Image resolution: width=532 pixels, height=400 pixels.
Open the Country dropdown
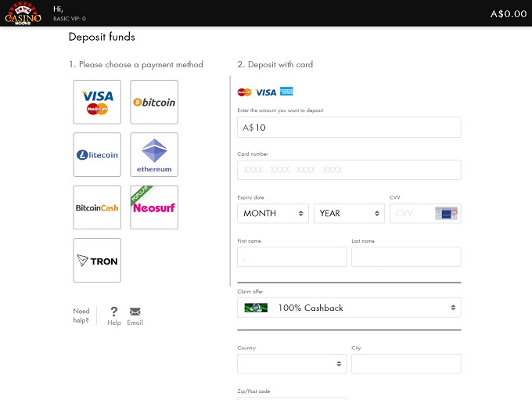point(292,364)
